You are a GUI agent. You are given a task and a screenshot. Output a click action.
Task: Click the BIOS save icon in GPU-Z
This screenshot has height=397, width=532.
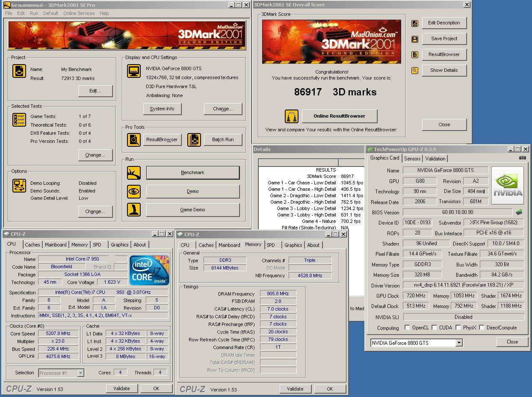click(x=519, y=212)
